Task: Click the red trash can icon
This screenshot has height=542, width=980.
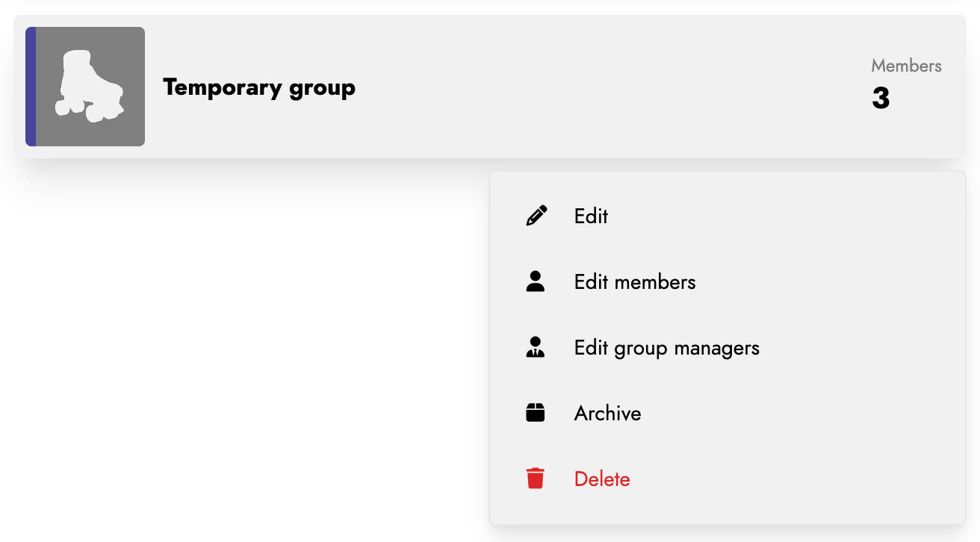Action: [536, 479]
